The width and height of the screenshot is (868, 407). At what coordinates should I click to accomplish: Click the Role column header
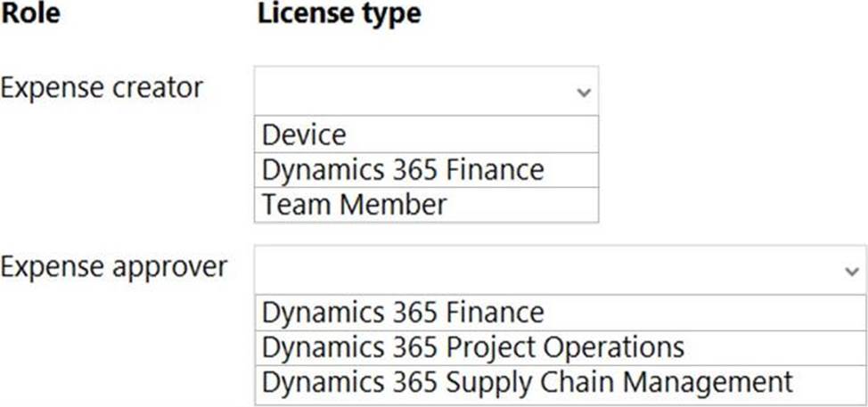coord(30,14)
